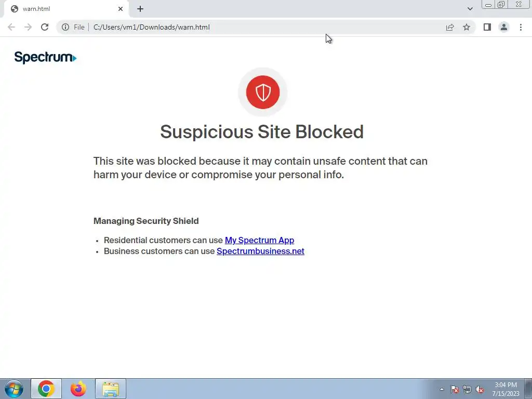The width and height of the screenshot is (532, 399).
Task: Open the Spectrumbusiness.net link
Action: (x=261, y=251)
